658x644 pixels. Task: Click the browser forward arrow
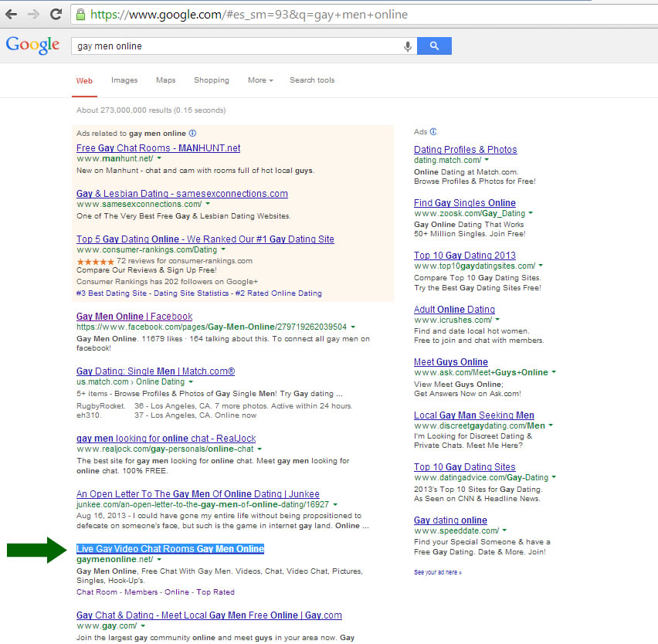[x=32, y=13]
